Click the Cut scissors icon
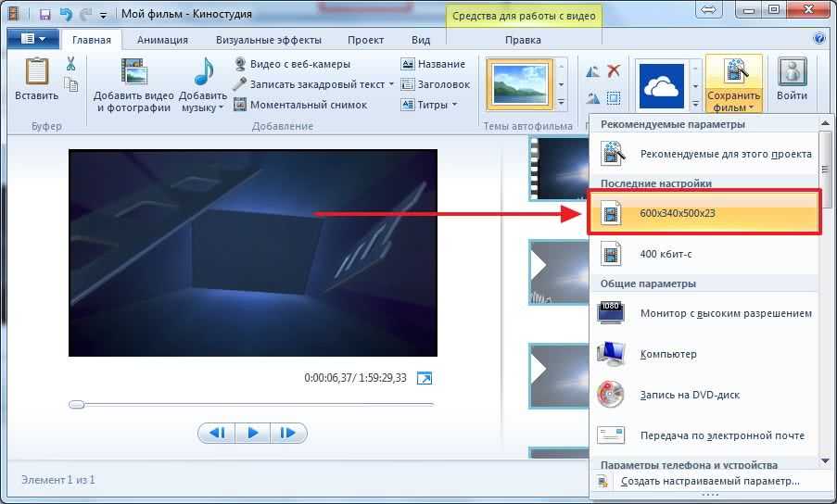 71,64
